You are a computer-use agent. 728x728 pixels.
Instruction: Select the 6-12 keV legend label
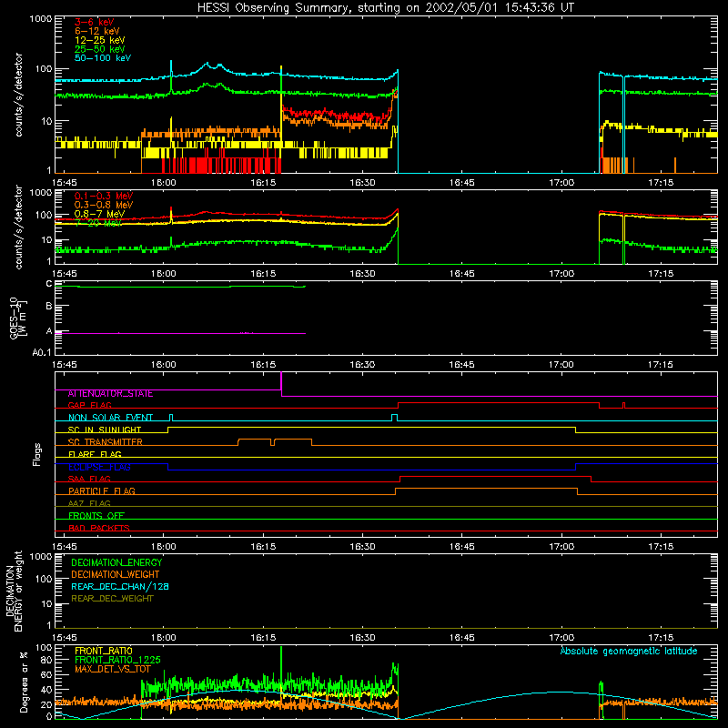97,31
